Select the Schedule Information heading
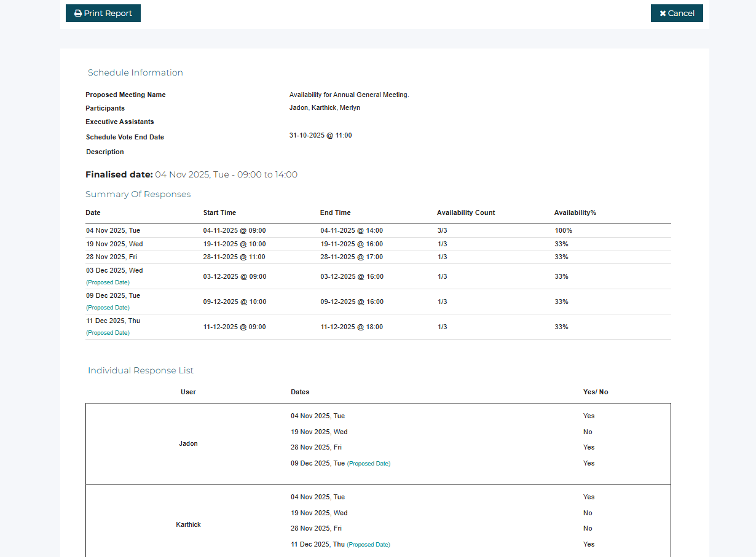 pyautogui.click(x=135, y=72)
